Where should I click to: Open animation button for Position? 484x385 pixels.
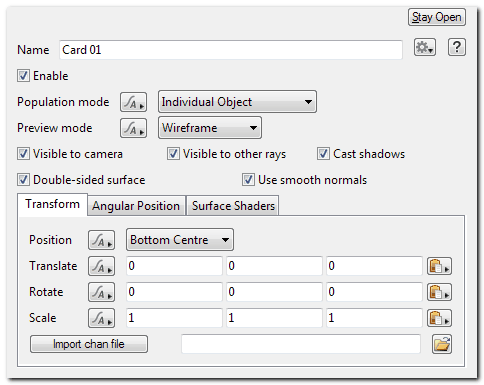coord(101,240)
